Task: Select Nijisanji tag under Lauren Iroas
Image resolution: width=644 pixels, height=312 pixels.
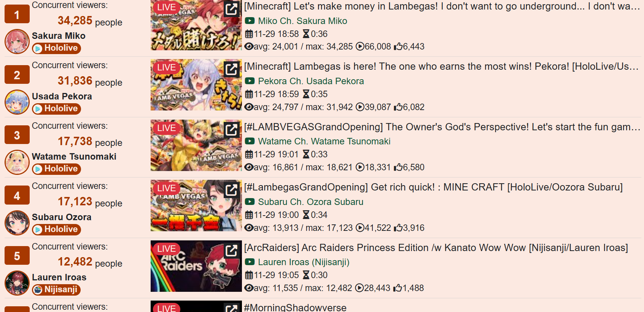Action: pyautogui.click(x=56, y=290)
